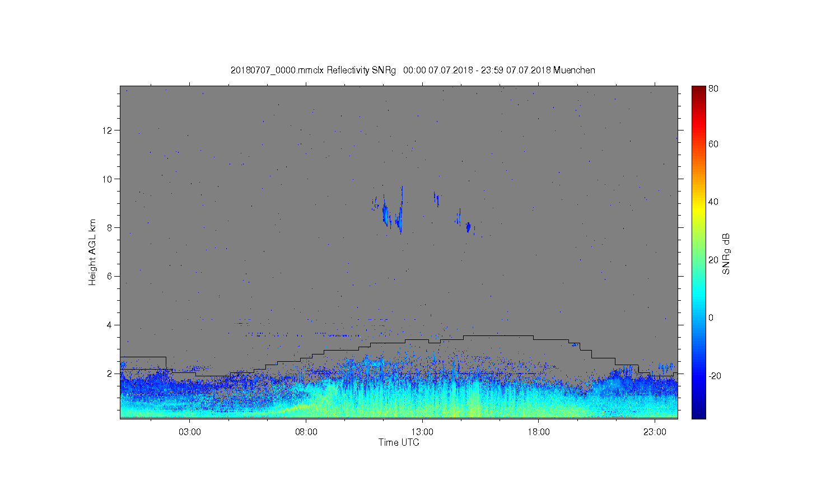Click the height tick label 8
The width and height of the screenshot is (840, 504).
coord(109,227)
